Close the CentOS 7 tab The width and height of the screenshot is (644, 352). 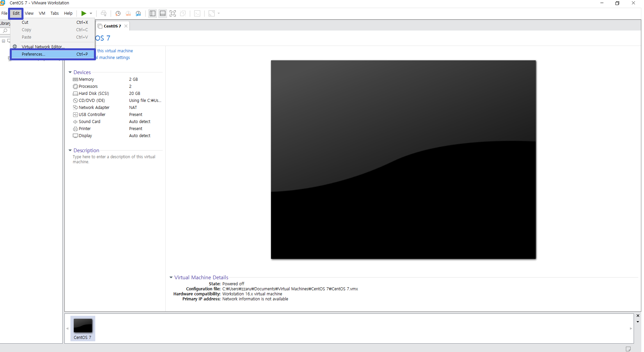point(126,26)
